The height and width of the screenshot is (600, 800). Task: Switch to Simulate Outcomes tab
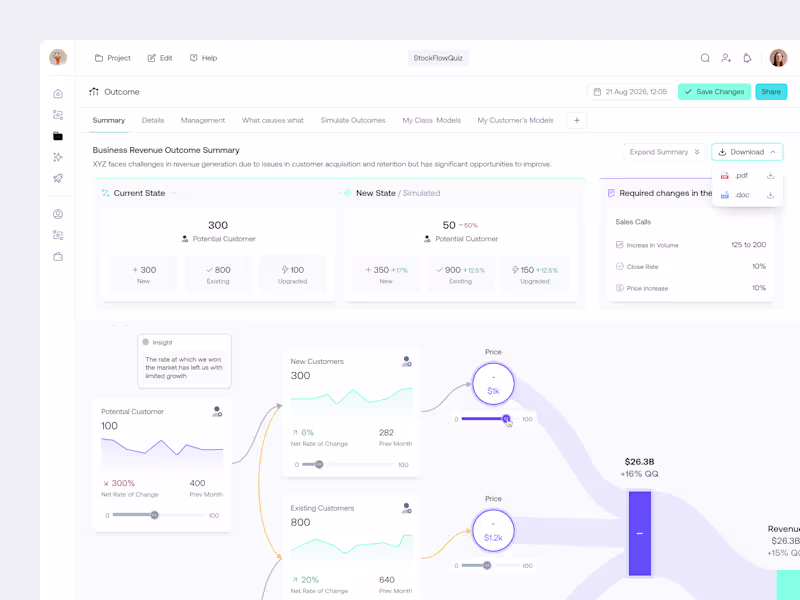point(353,120)
